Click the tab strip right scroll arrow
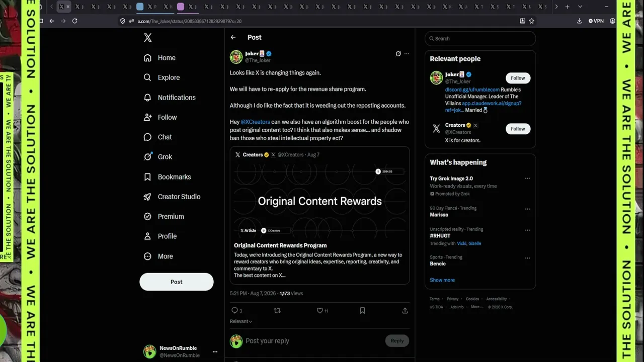Viewport: 644px width, 362px height. (556, 7)
